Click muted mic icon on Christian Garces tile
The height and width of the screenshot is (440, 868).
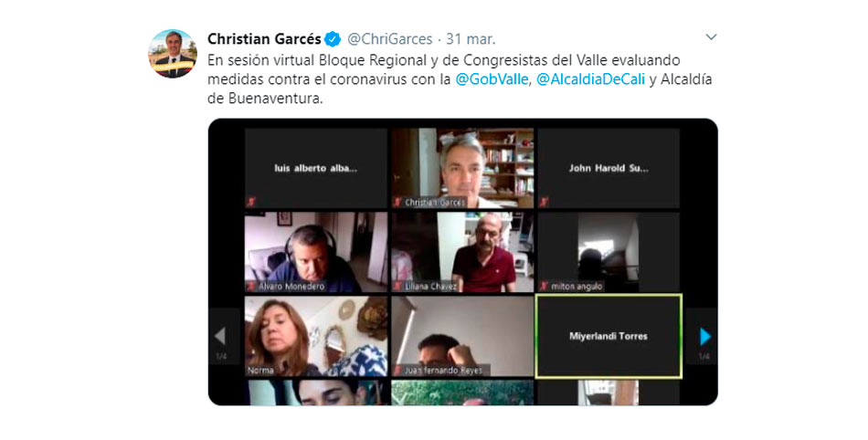click(x=397, y=203)
